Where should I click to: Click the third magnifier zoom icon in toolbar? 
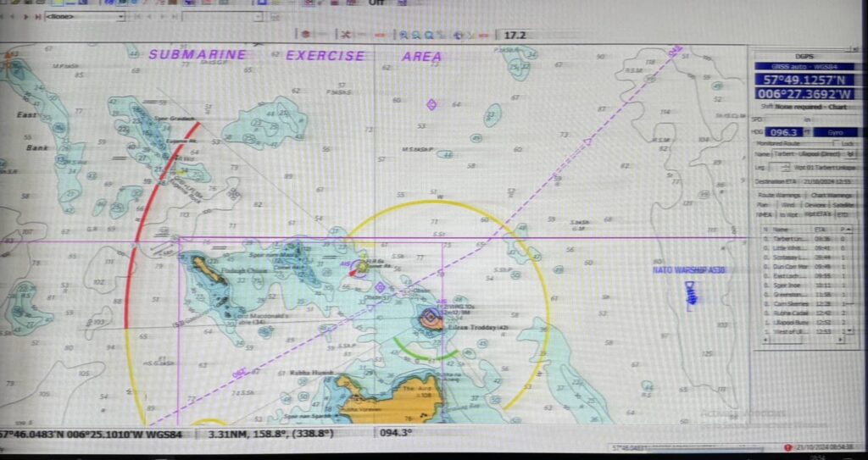[x=430, y=35]
